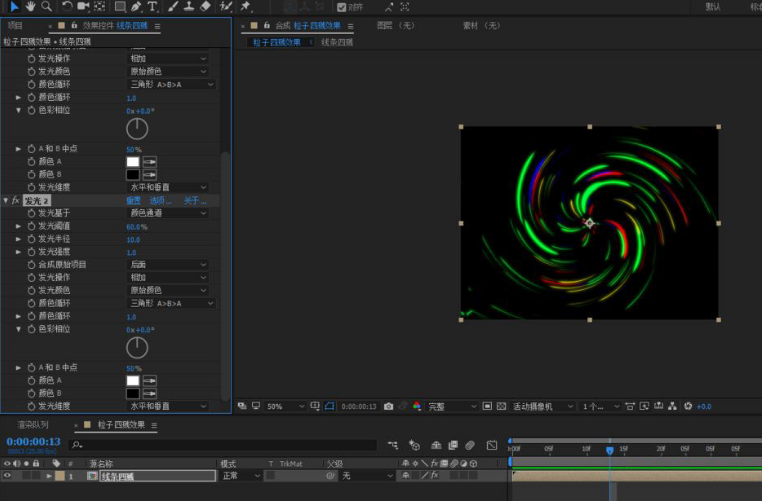Image resolution: width=762 pixels, height=501 pixels.
Task: Click the black 颜色 B swatch in 发光 2
Action: pyautogui.click(x=133, y=393)
